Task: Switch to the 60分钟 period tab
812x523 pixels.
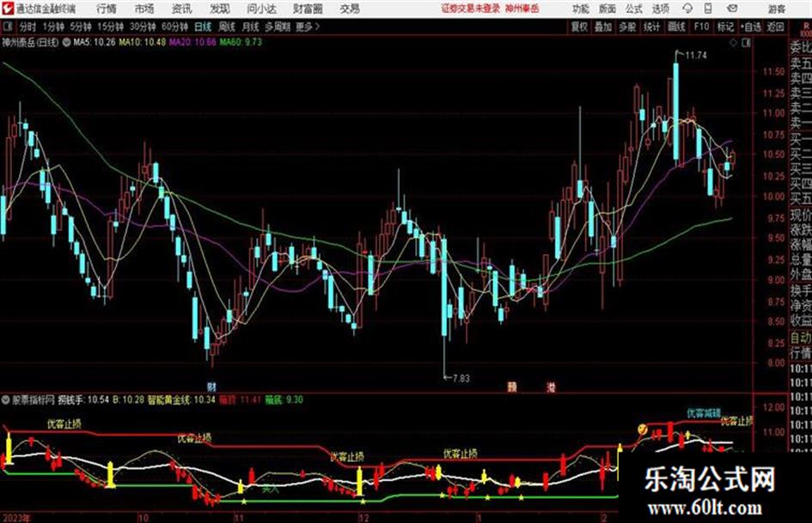Action: point(175,27)
